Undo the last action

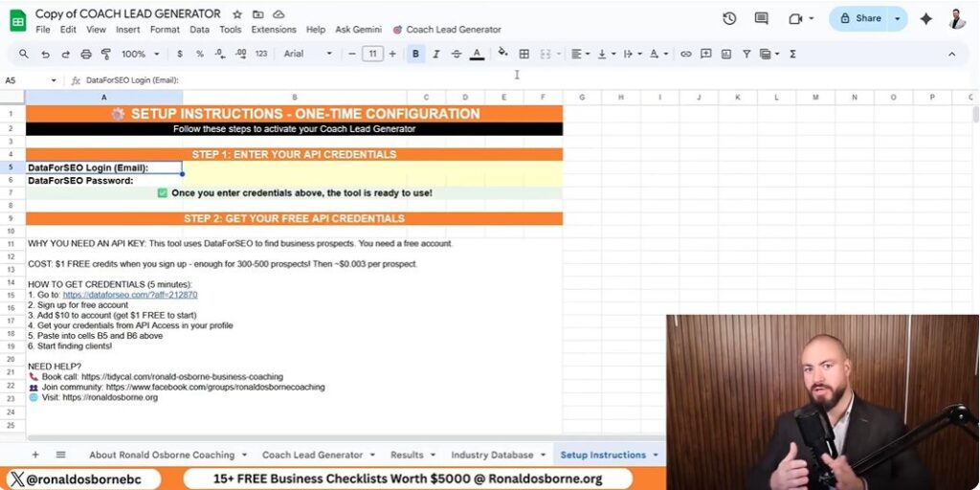pos(45,55)
